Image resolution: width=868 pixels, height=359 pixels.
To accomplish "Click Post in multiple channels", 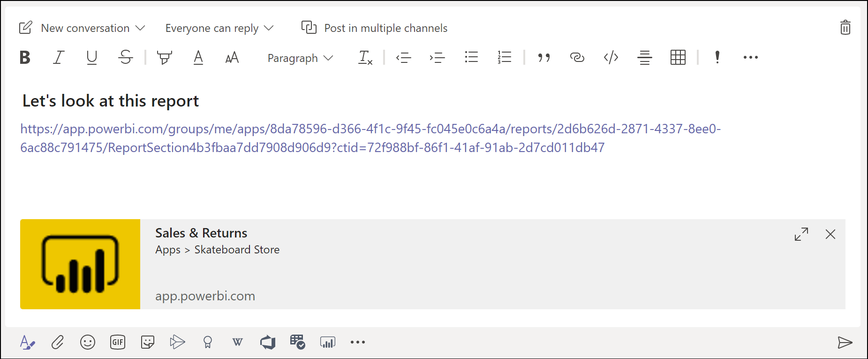I will 374,28.
